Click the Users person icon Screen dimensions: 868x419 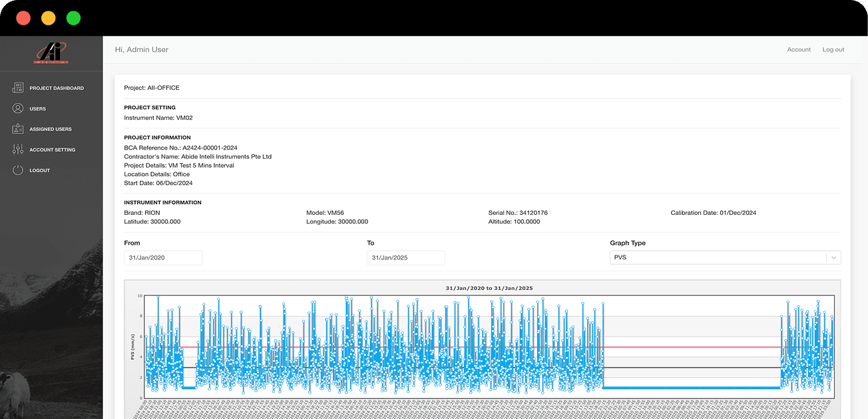(x=18, y=108)
